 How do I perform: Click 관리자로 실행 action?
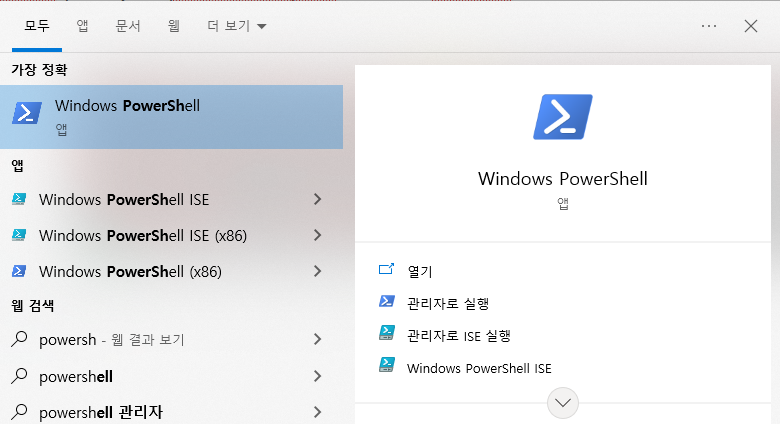tap(448, 304)
